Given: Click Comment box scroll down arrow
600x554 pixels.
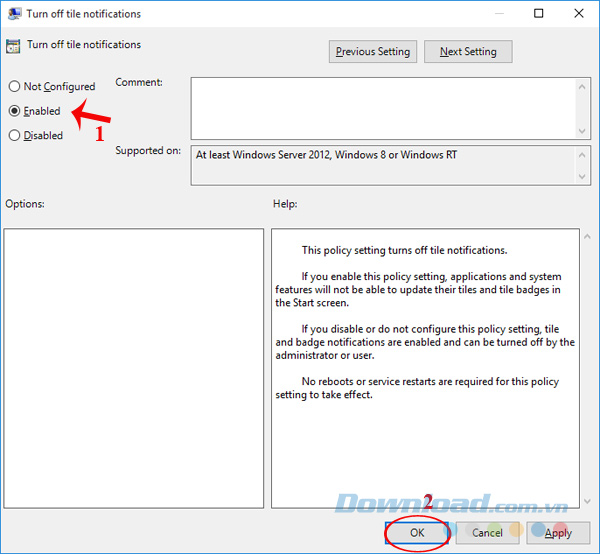Looking at the screenshot, I should click(x=582, y=131).
